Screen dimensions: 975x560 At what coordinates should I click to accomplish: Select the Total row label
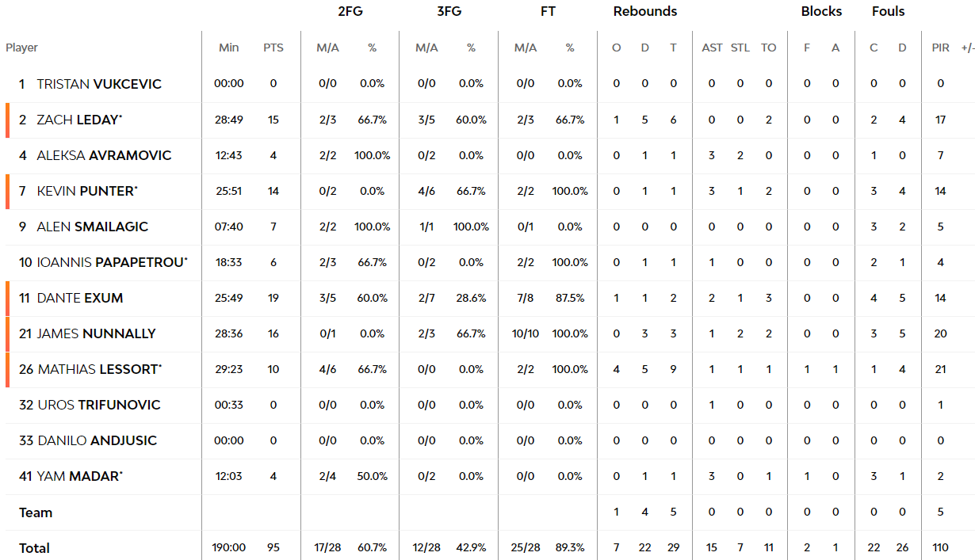pos(34,548)
